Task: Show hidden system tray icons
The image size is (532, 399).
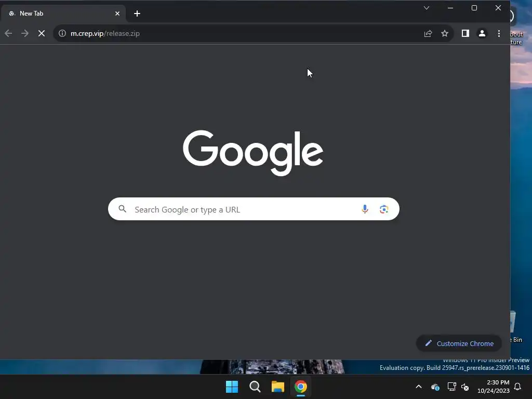Action: pyautogui.click(x=419, y=387)
